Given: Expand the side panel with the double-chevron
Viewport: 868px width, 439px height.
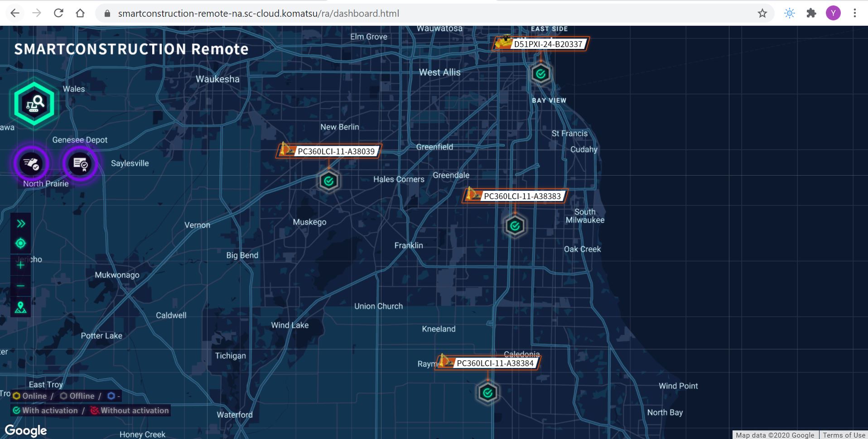Looking at the screenshot, I should point(20,223).
